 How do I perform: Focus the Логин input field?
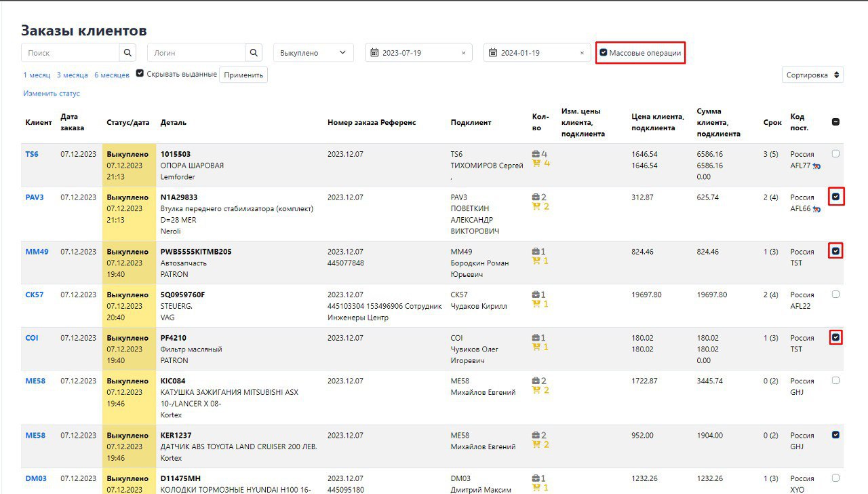pos(196,53)
